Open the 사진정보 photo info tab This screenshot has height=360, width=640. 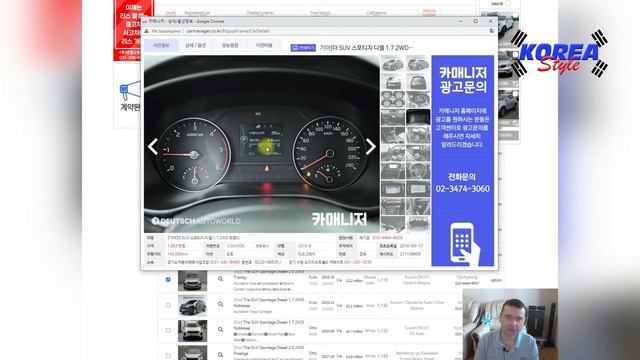(161, 45)
